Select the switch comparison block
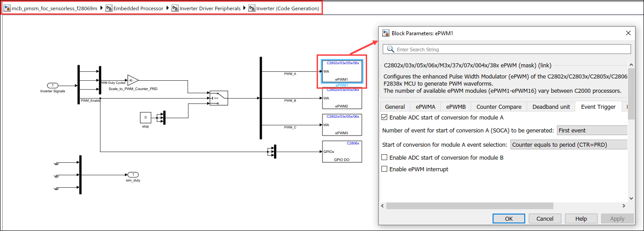The width and height of the screenshot is (644, 231). [219, 98]
